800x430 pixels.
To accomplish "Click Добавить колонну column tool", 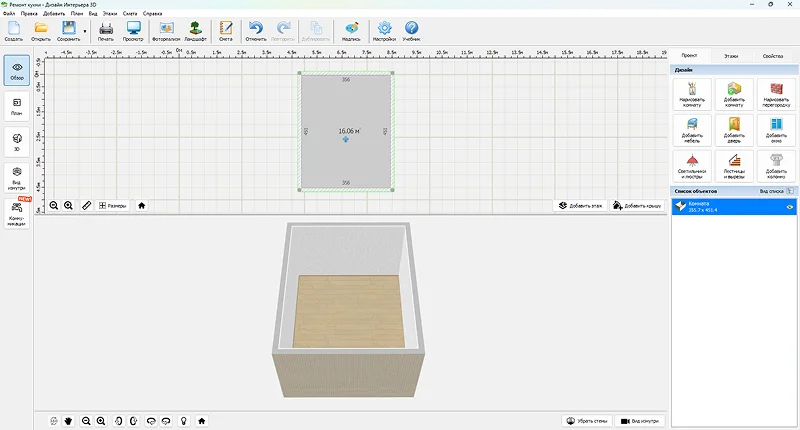I will (x=776, y=166).
